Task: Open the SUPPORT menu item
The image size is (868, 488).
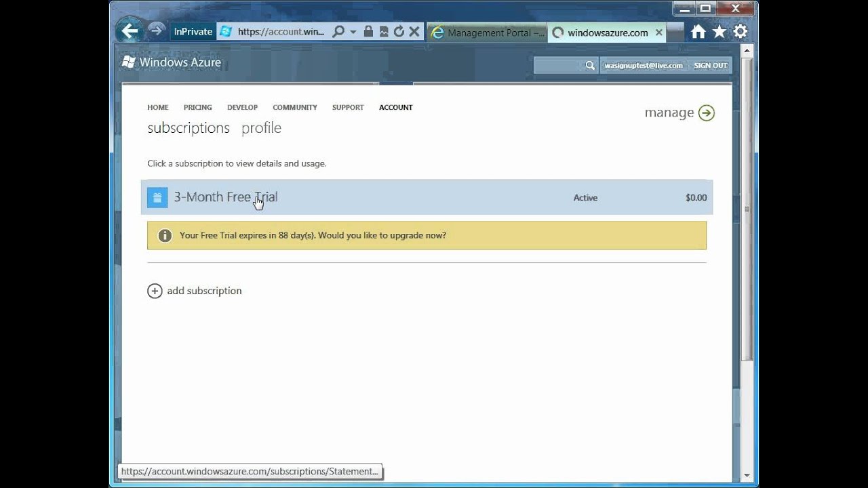Action: [348, 107]
